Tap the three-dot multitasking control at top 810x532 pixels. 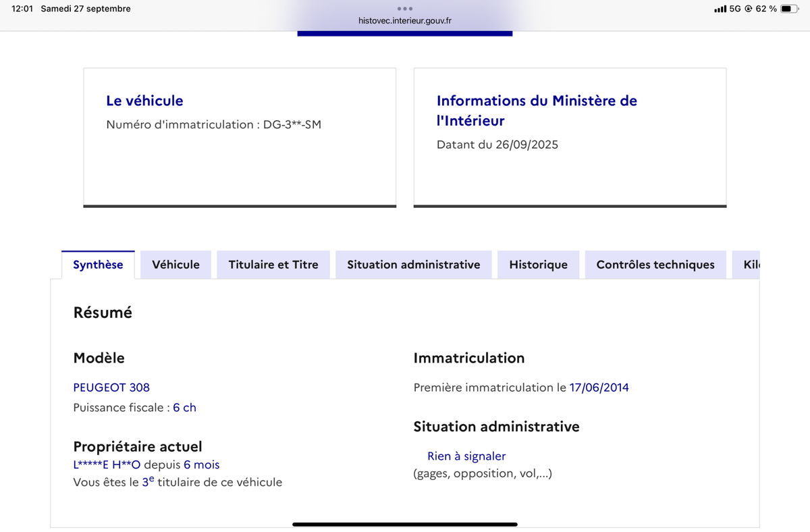[405, 9]
